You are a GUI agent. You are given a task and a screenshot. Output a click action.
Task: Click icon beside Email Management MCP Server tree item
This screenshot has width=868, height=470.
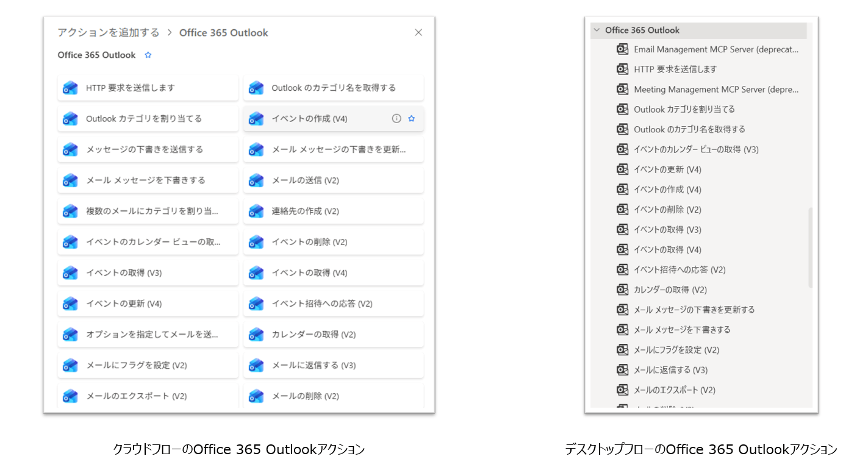tap(622, 49)
